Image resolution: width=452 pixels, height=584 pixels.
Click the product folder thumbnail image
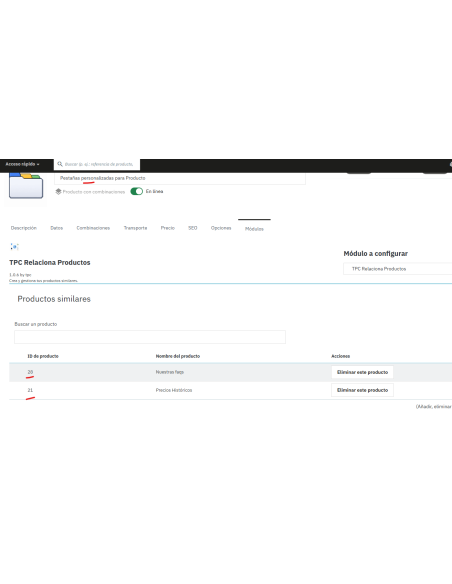click(26, 185)
